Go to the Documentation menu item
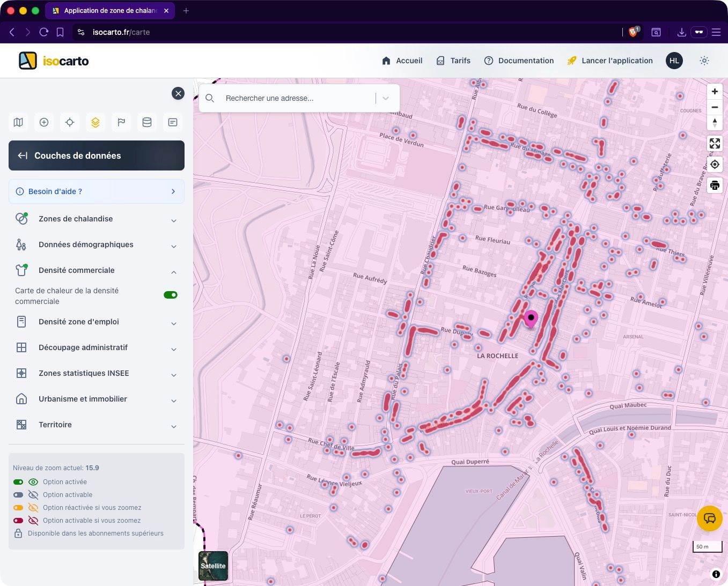Viewport: 728px width, 586px height. pyautogui.click(x=519, y=61)
